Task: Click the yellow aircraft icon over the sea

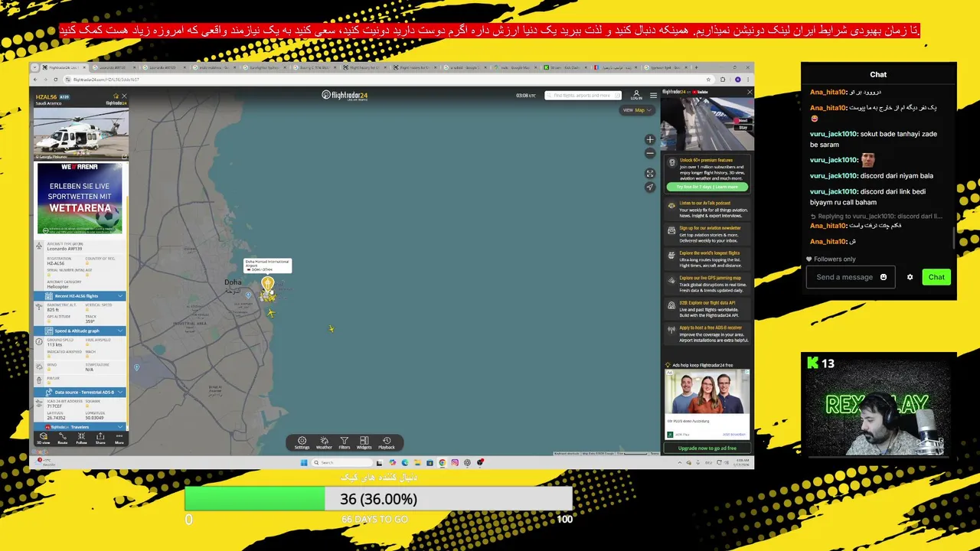Action: (332, 329)
